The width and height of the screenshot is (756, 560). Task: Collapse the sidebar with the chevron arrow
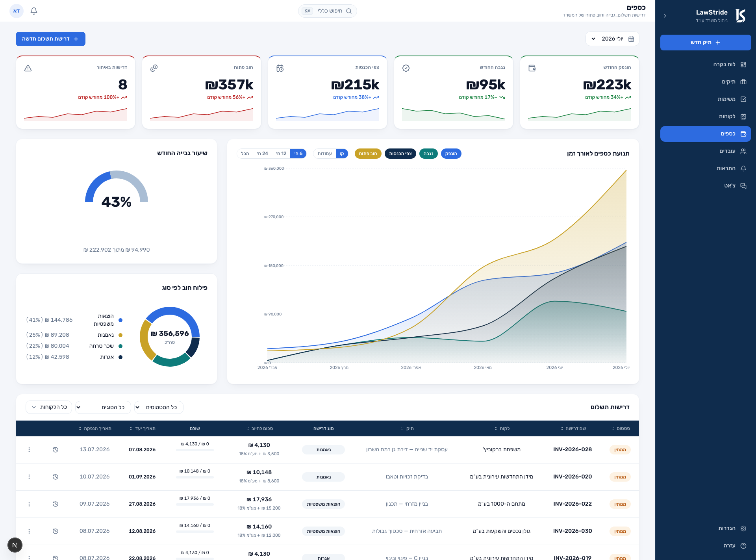pos(665,16)
